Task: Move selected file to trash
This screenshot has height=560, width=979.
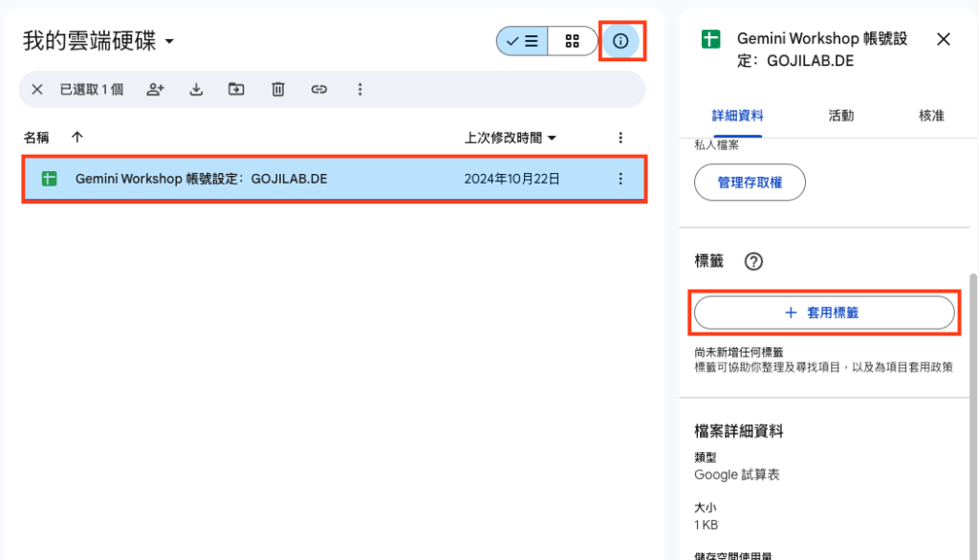Action: [x=278, y=89]
